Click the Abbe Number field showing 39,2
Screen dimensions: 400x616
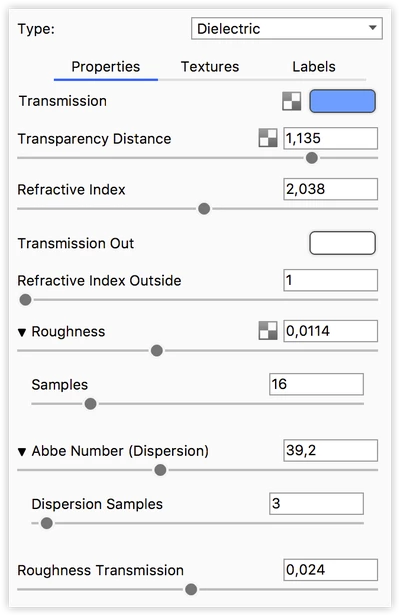coord(330,450)
